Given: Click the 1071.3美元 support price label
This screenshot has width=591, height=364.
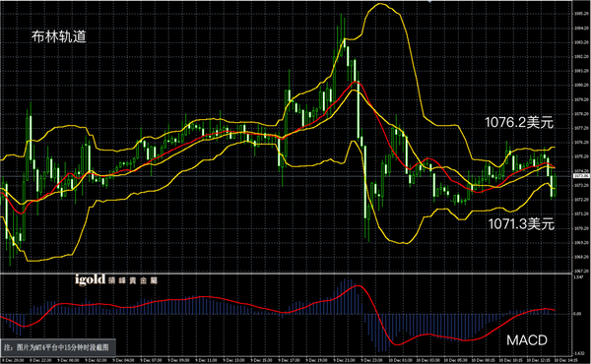Looking at the screenshot, I should 521,224.
